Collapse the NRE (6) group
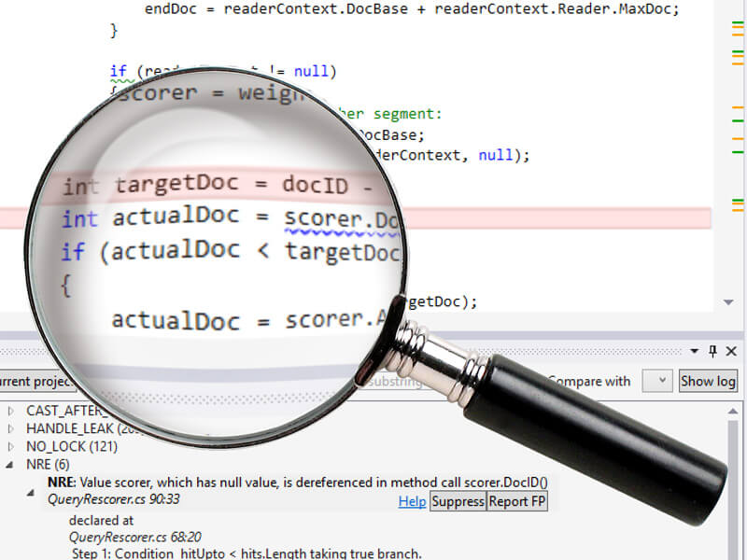 tap(10, 464)
